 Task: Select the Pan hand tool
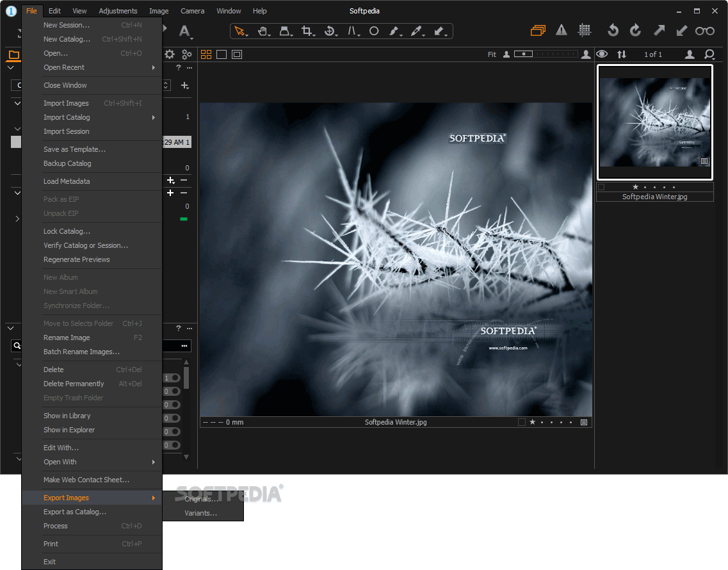pyautogui.click(x=263, y=31)
